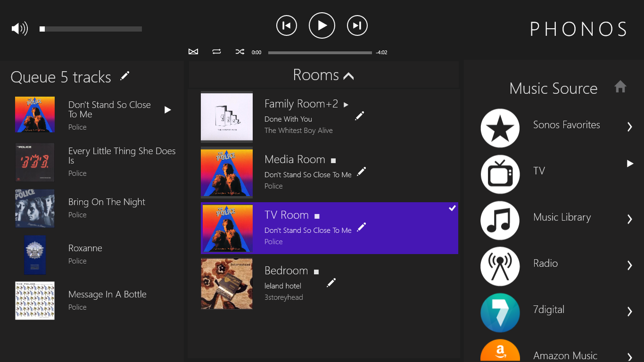
Task: Seek on the track progress bar
Action: (x=320, y=53)
